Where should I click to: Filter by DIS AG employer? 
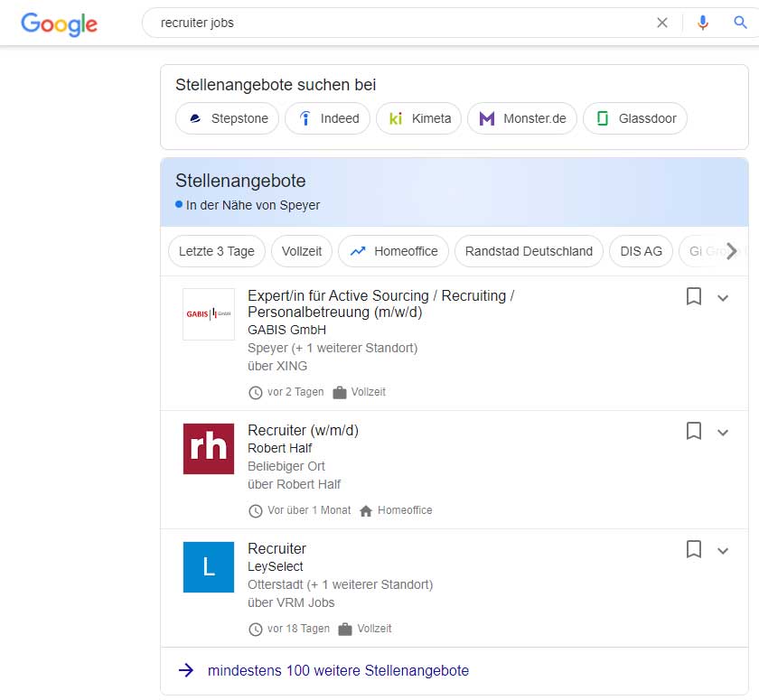coord(641,251)
